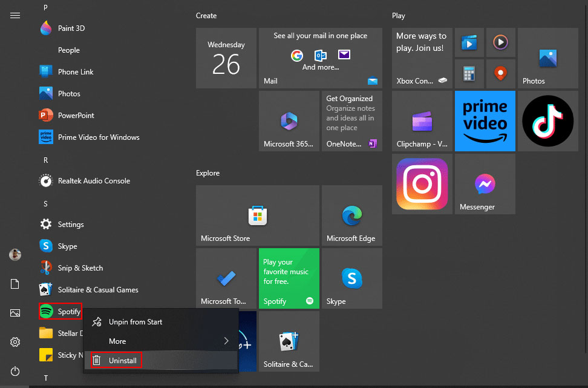This screenshot has height=388, width=588.
Task: Open the Wednesday 26 calendar tile
Action: coord(226,58)
